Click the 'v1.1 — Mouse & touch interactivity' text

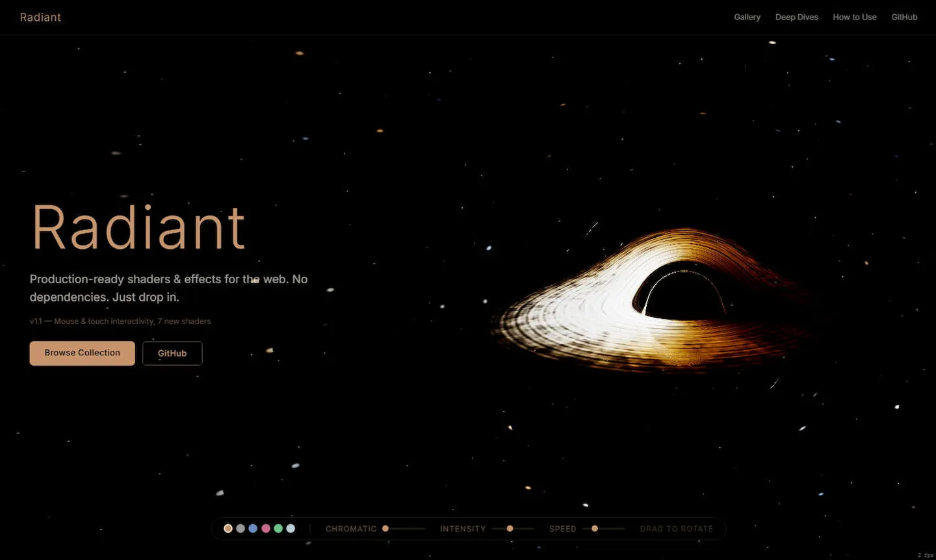(120, 322)
